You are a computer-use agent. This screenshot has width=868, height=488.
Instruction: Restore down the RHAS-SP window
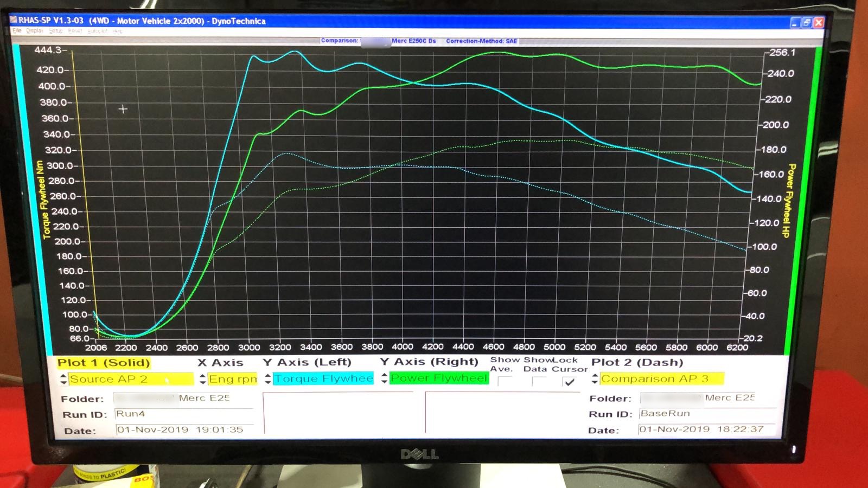807,23
